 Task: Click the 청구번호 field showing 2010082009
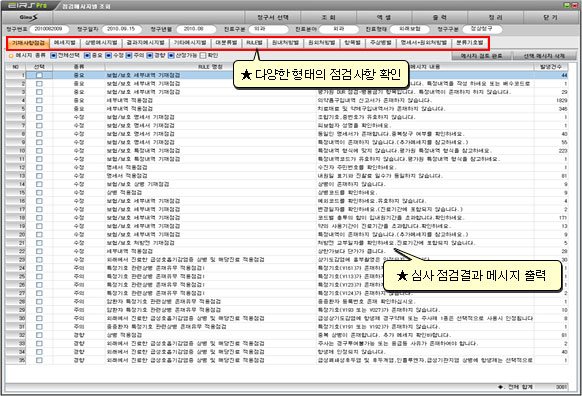49,29
